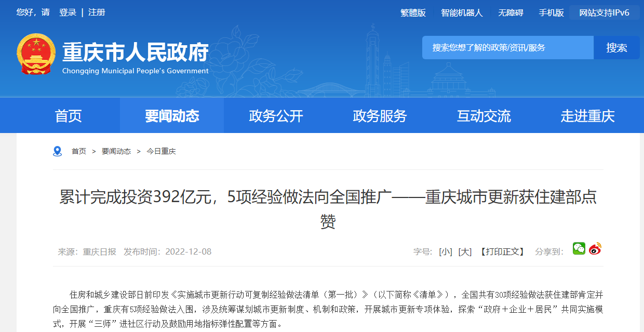Go to 首页 in breadcrumb
The width and height of the screenshot is (644, 332).
pyautogui.click(x=79, y=151)
